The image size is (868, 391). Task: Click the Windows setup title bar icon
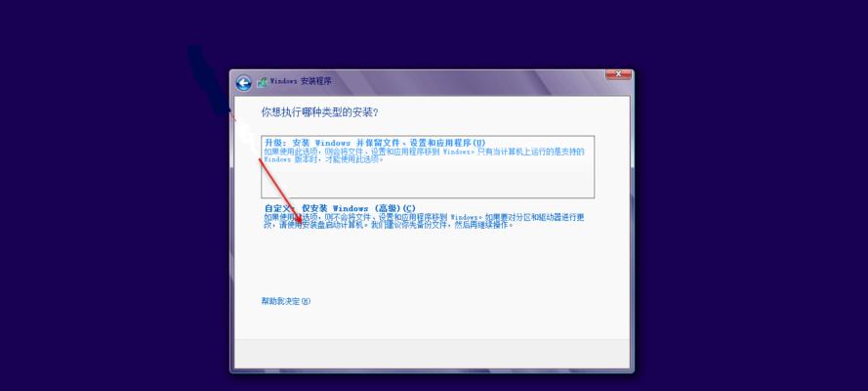tap(262, 82)
